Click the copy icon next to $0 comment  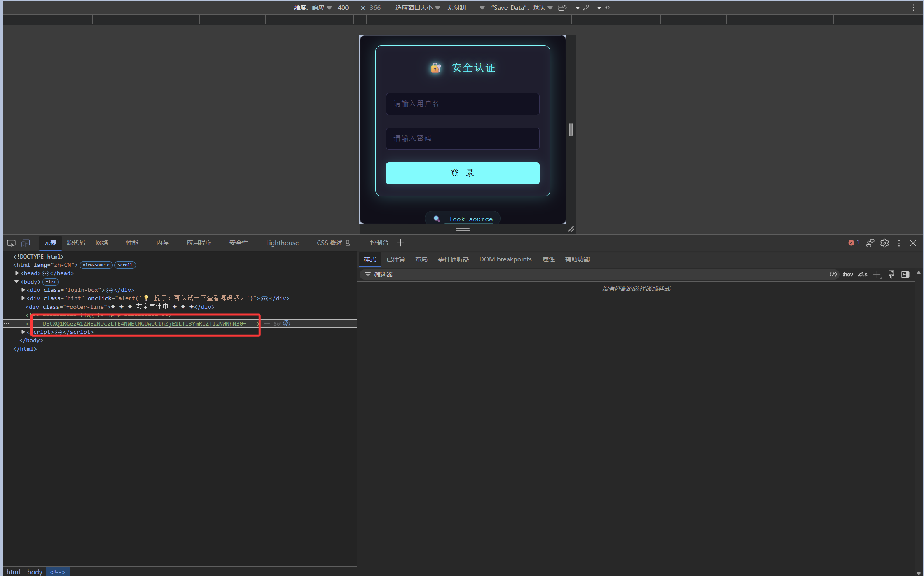point(287,324)
